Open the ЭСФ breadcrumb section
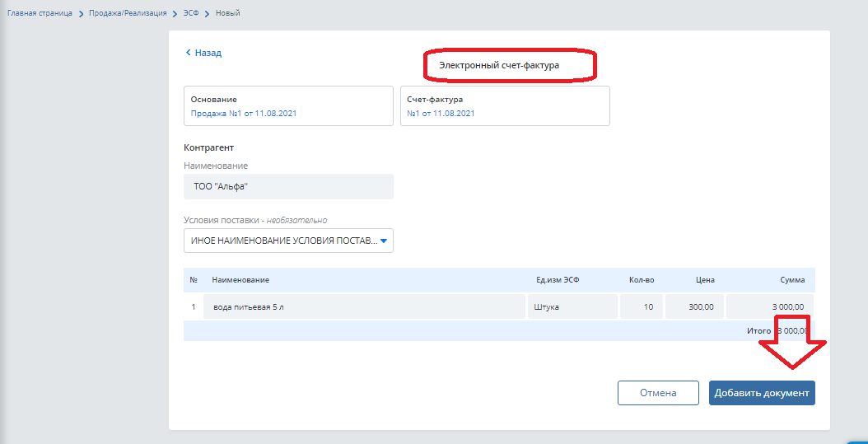 click(192, 14)
